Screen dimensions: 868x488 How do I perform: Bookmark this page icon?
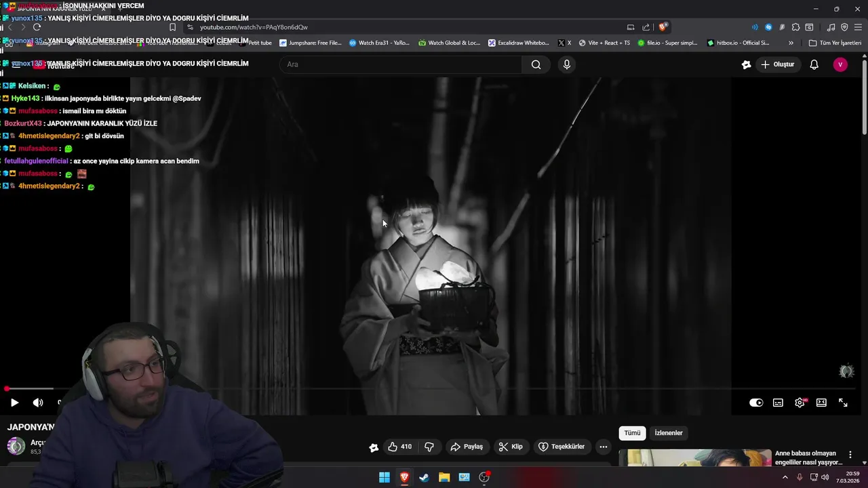click(x=172, y=27)
